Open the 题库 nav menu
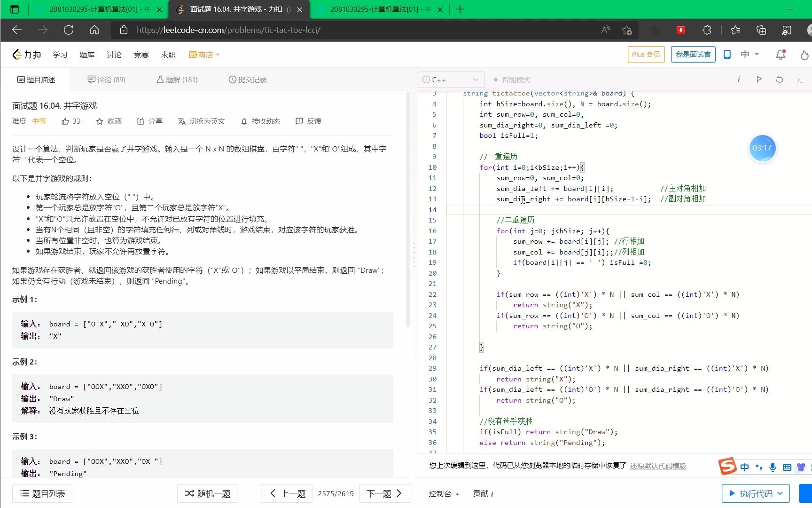The width and height of the screenshot is (812, 508). point(87,55)
